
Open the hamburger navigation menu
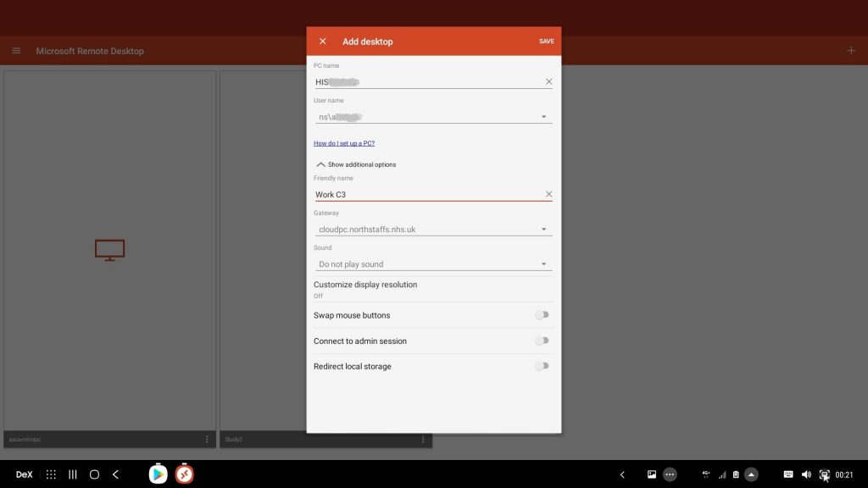tap(16, 51)
